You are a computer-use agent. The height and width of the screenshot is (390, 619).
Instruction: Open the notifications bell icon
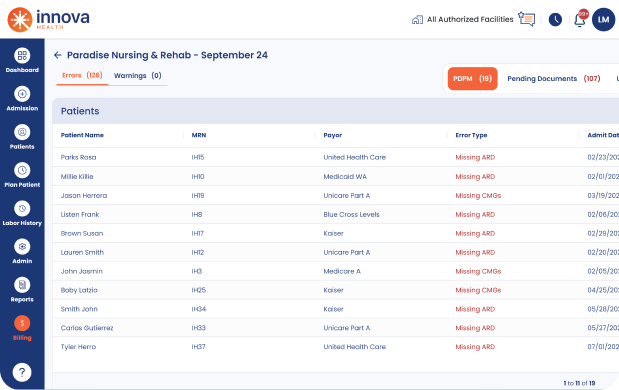pos(580,19)
